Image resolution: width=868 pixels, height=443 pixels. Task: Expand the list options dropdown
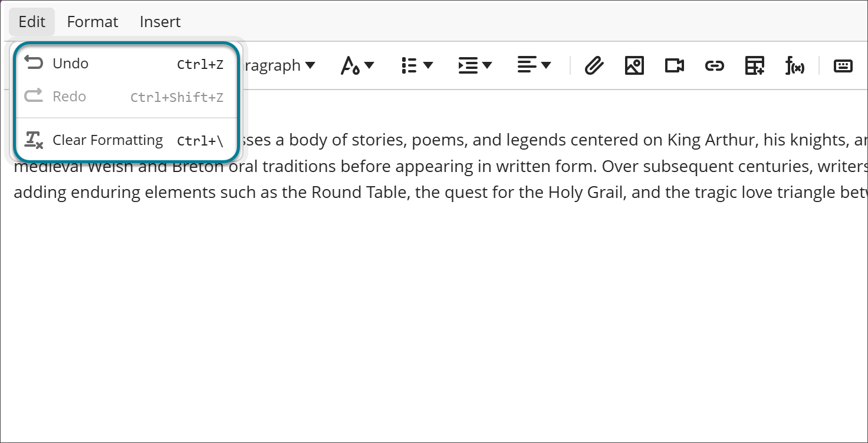click(x=417, y=65)
